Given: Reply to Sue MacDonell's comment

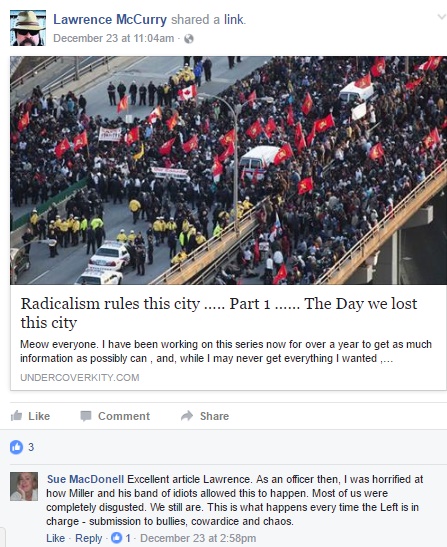Looking at the screenshot, I should click(89, 538).
